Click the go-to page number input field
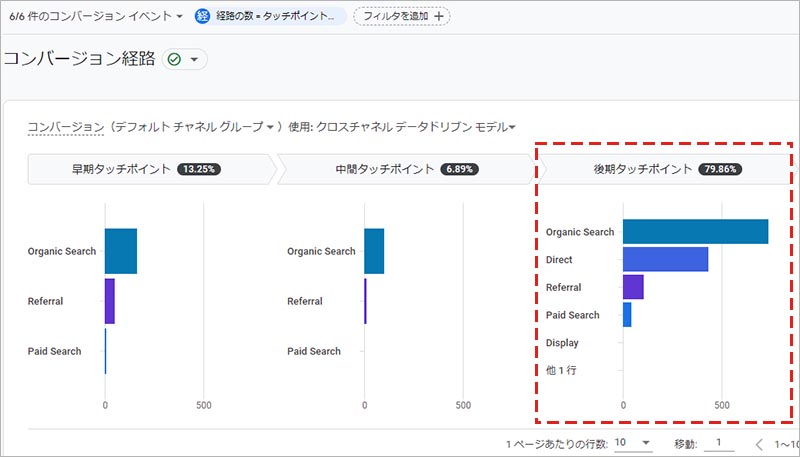 click(x=716, y=442)
